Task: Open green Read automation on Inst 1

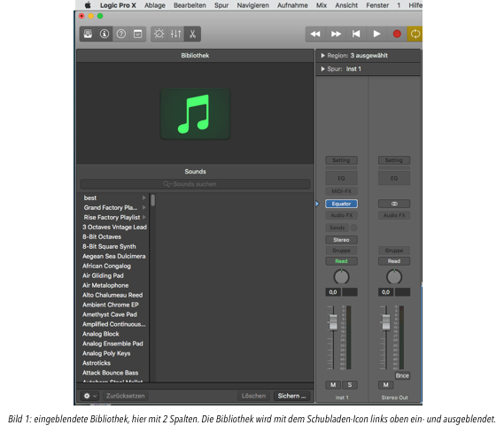Action: [x=341, y=261]
